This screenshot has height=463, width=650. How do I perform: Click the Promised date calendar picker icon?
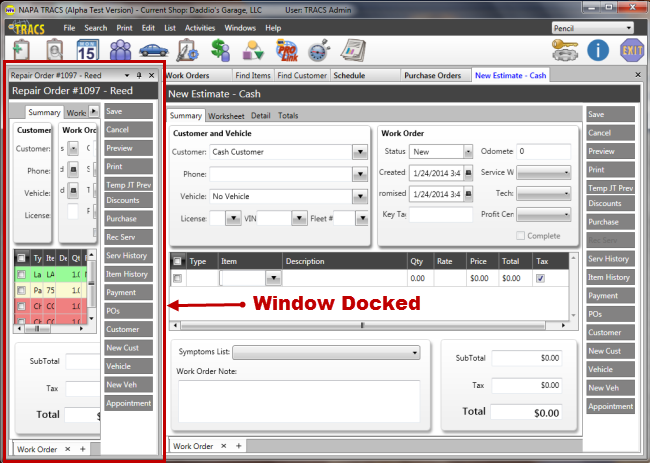point(468,193)
